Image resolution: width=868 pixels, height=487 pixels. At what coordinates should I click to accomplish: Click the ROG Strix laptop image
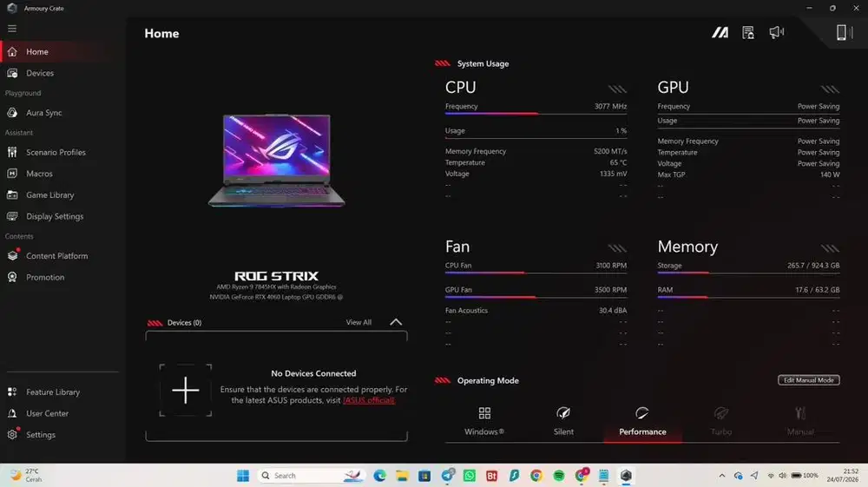276,161
